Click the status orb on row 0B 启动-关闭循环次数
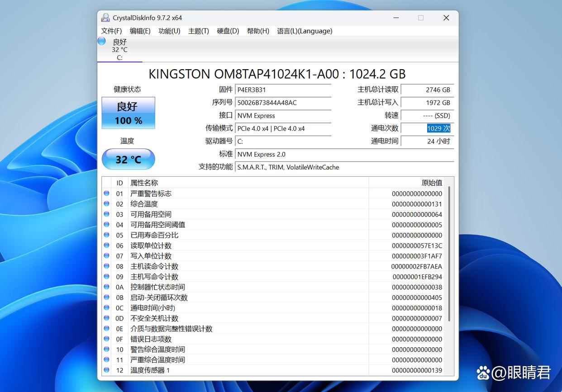This screenshot has height=392, width=562. click(x=106, y=297)
